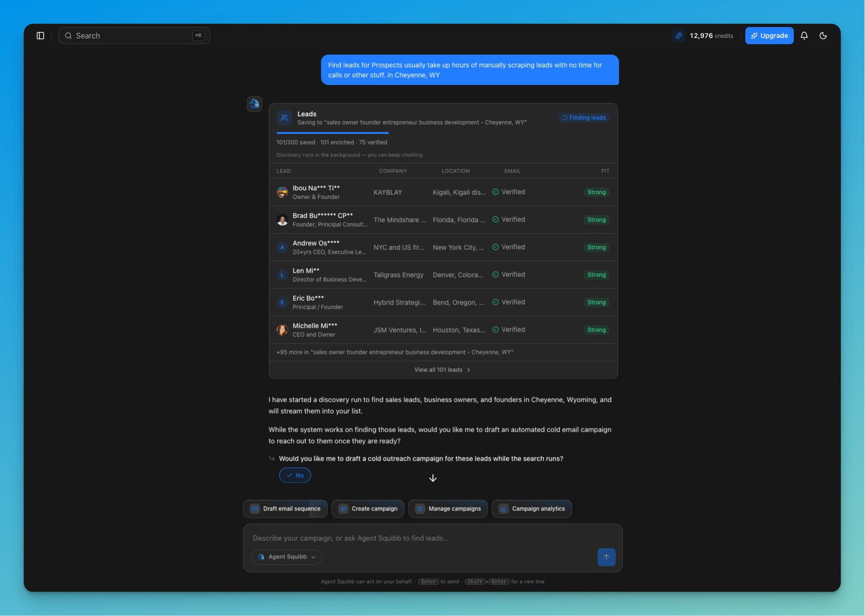Viewport: 865px width, 616px height.
Task: Open Ibou Na*** Ti** avatar
Action: coord(283,192)
